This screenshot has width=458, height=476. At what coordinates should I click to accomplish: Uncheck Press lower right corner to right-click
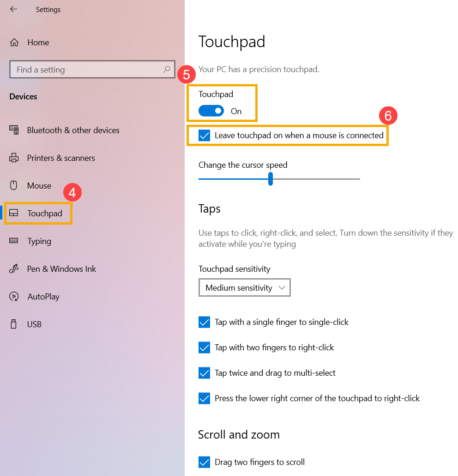(x=204, y=398)
